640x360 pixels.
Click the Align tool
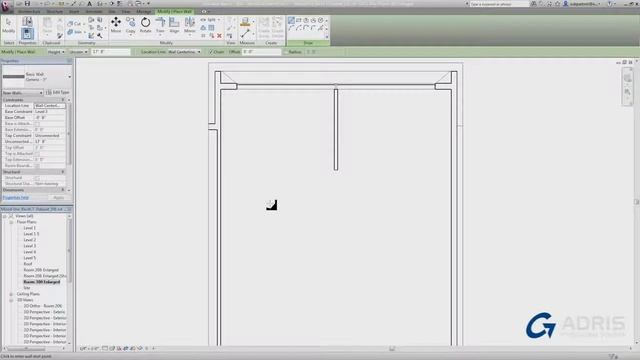tap(174, 25)
